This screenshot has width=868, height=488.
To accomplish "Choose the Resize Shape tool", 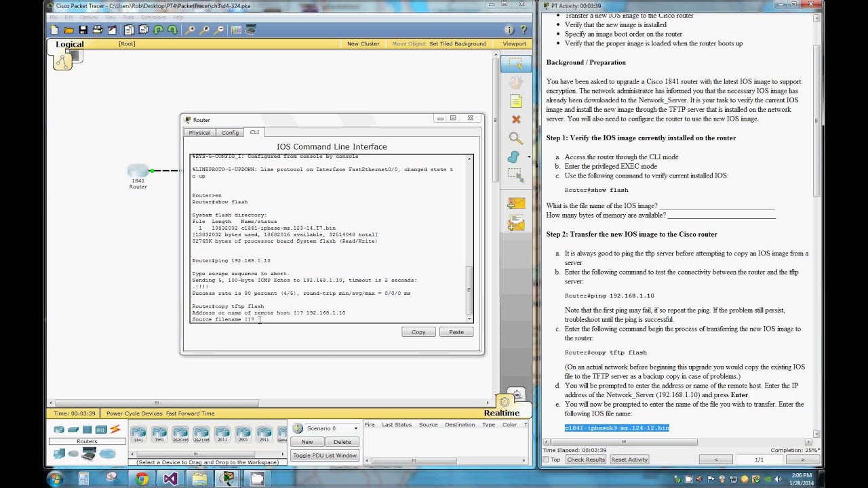I will click(x=515, y=176).
